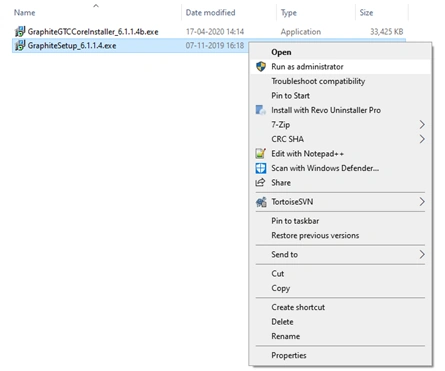The width and height of the screenshot is (445, 371).
Task: Choose Delete from the context menu
Action: 340,322
